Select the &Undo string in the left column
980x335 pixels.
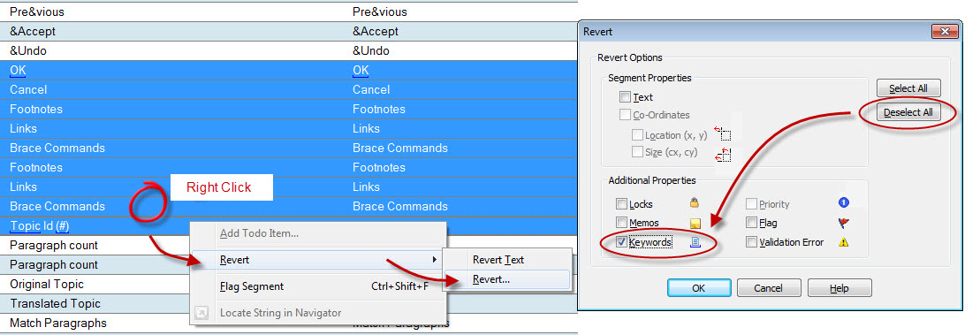coord(28,50)
